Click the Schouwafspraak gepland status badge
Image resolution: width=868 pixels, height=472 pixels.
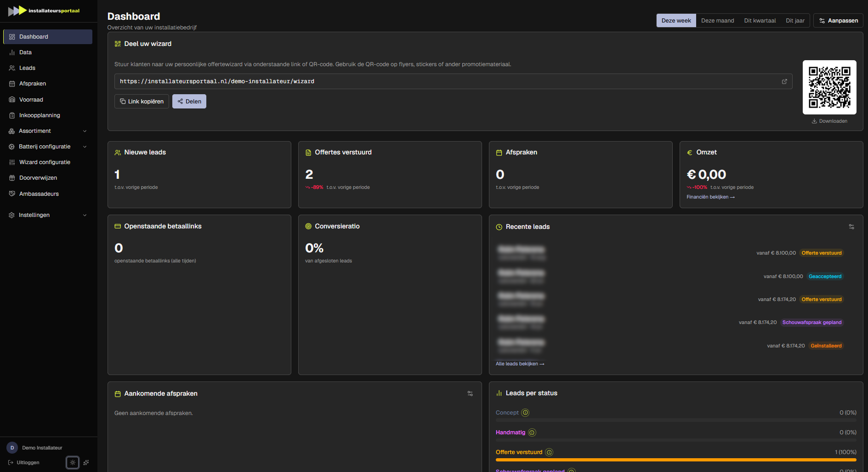812,323
